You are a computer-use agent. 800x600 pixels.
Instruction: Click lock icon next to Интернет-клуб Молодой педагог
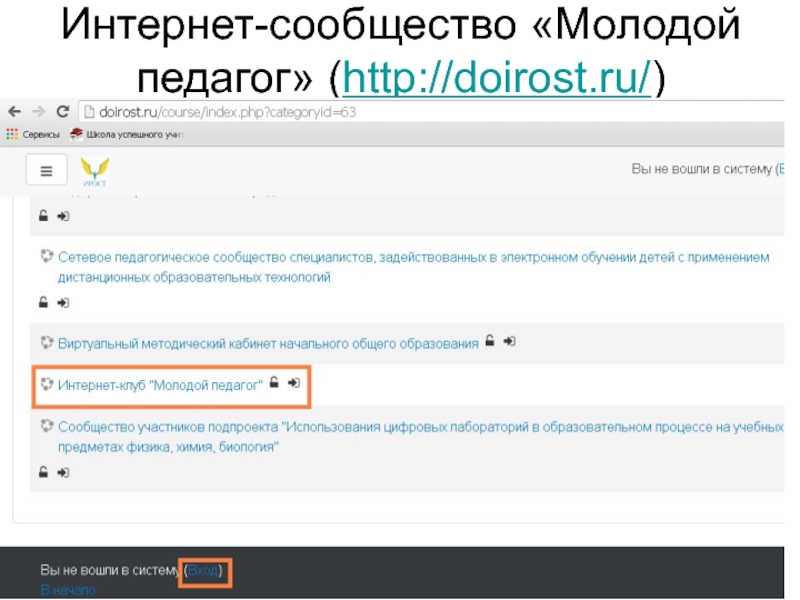pyautogui.click(x=275, y=383)
